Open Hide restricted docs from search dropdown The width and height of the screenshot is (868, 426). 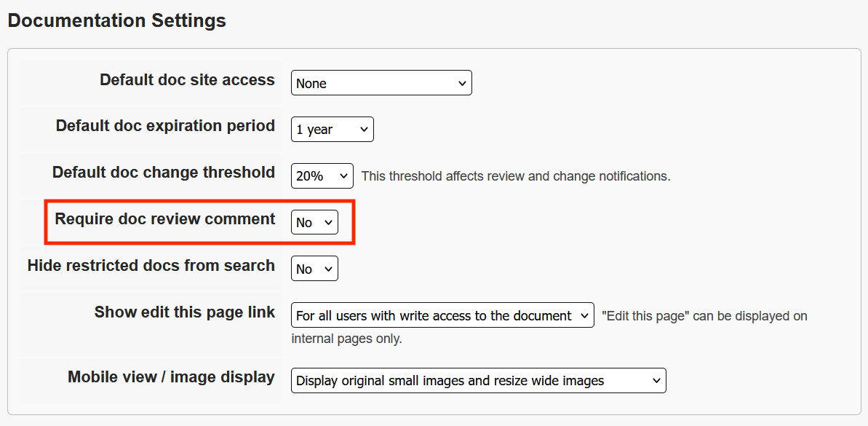314,269
